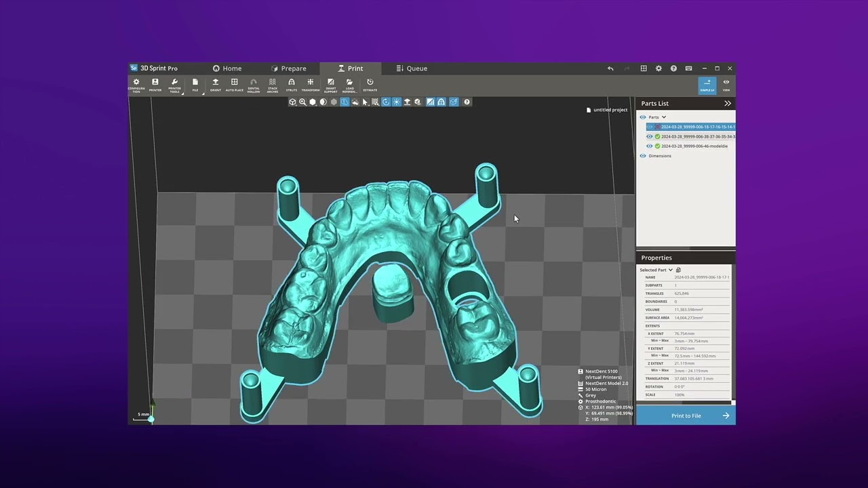Click the NextDent Model 2.0 material text
The width and height of the screenshot is (868, 488).
[x=607, y=384]
